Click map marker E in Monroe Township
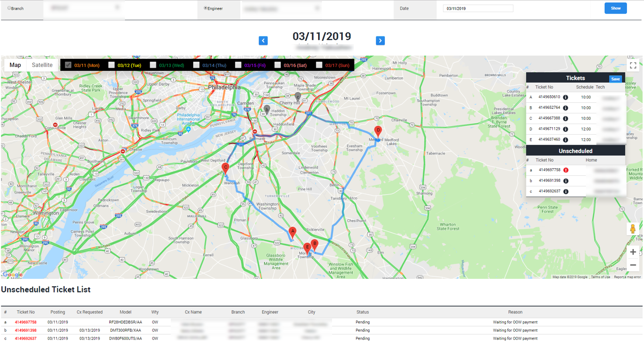The width and height of the screenshot is (644, 344). (x=307, y=249)
